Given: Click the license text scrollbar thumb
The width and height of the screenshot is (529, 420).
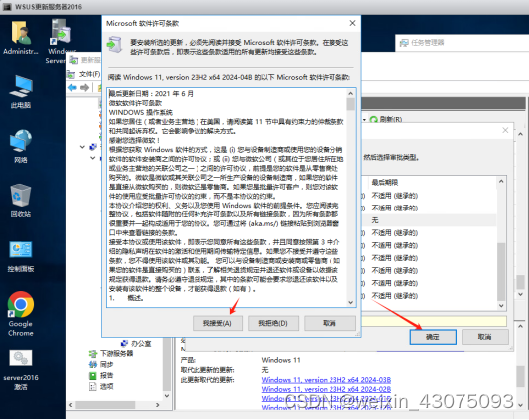Looking at the screenshot, I should 351,104.
